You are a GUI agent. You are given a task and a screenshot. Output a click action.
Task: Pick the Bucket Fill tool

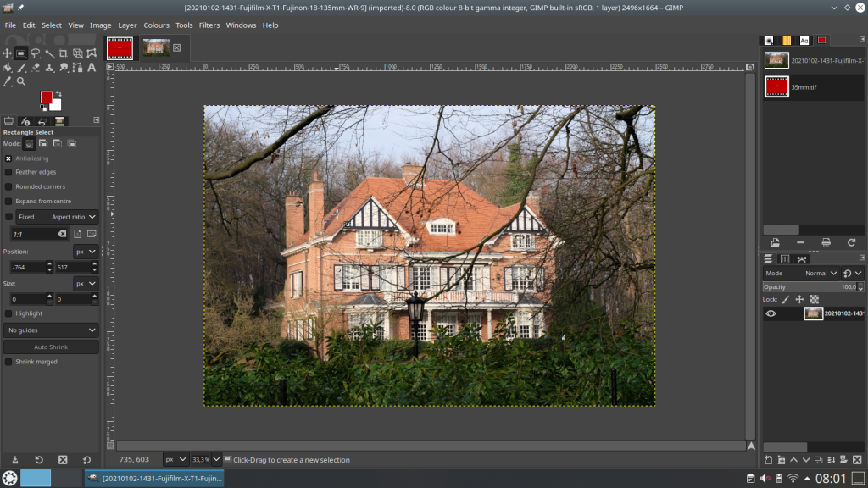point(8,68)
